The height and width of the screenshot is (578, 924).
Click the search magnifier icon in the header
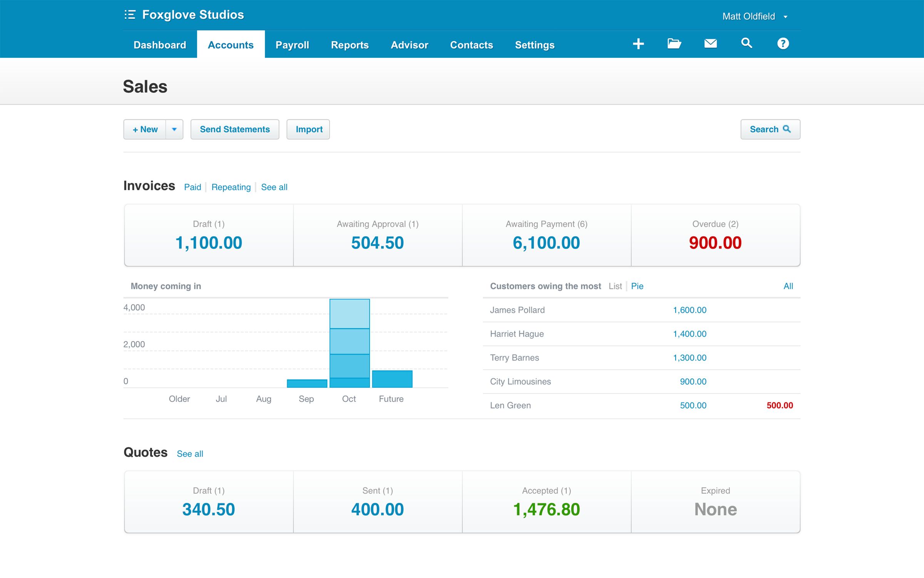[747, 44]
